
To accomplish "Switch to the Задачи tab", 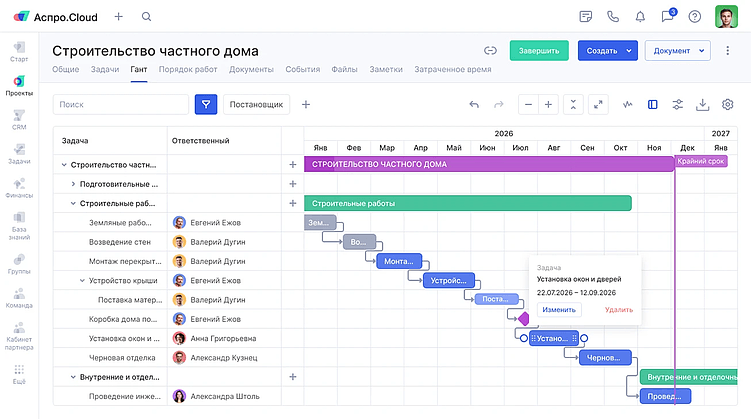I will (x=105, y=69).
